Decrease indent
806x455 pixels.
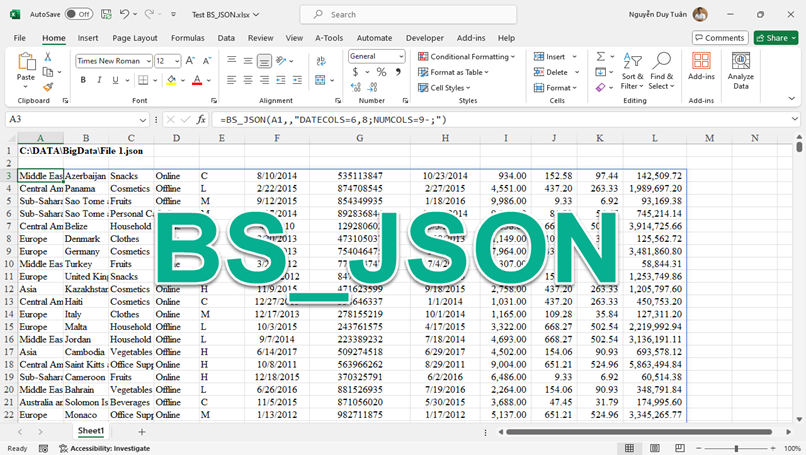coord(281,80)
